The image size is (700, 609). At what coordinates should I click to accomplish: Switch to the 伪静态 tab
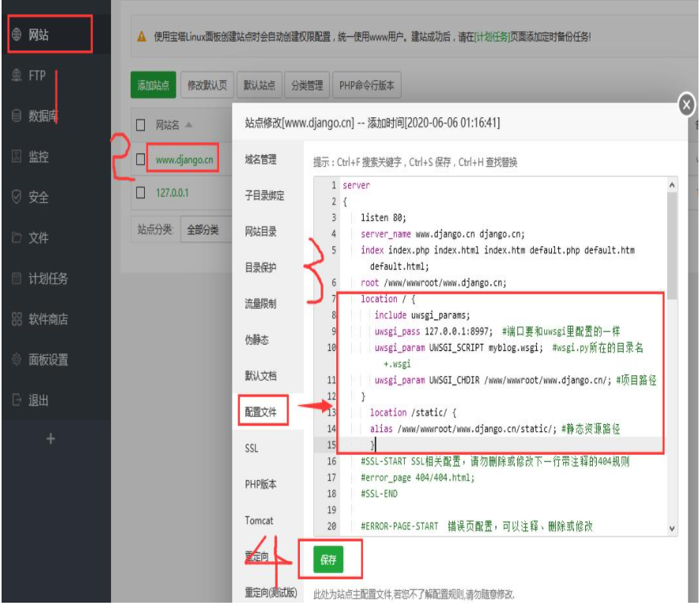click(x=257, y=340)
